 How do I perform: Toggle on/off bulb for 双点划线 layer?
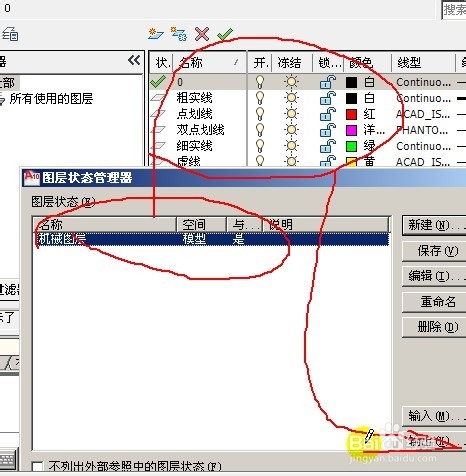(260, 130)
